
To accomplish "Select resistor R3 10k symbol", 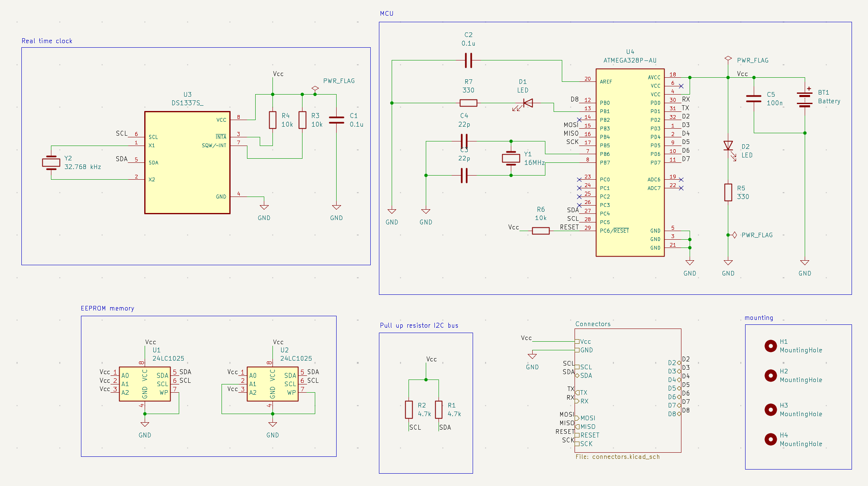I will point(302,120).
